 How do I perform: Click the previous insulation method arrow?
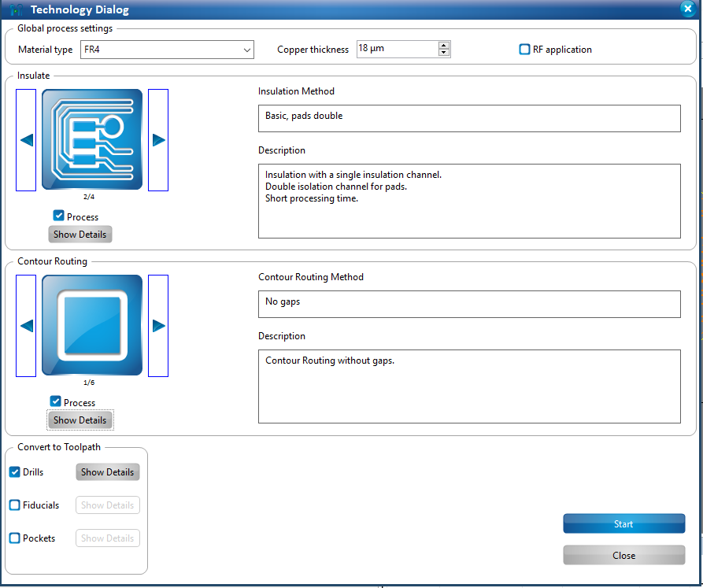(x=26, y=140)
